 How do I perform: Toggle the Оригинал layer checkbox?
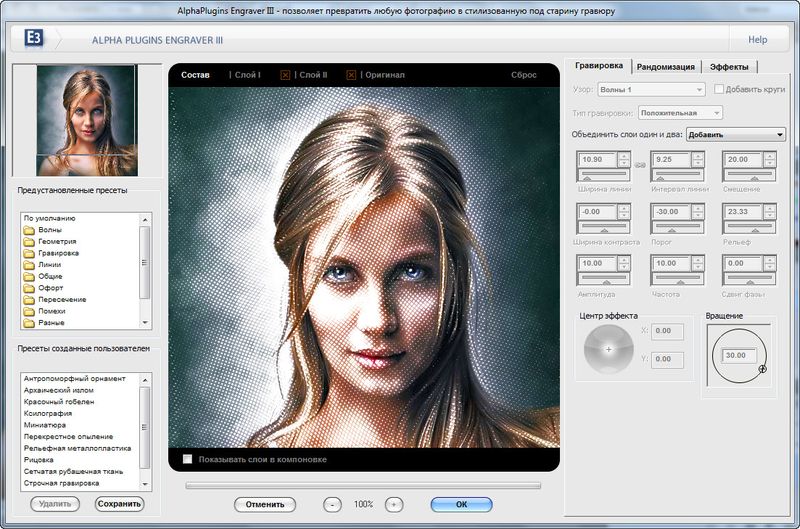pos(352,75)
